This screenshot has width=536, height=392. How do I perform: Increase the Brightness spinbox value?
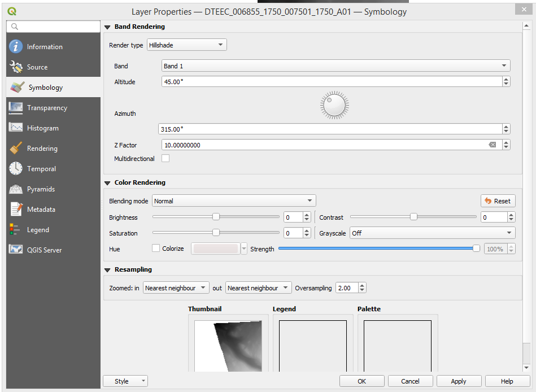pos(307,215)
